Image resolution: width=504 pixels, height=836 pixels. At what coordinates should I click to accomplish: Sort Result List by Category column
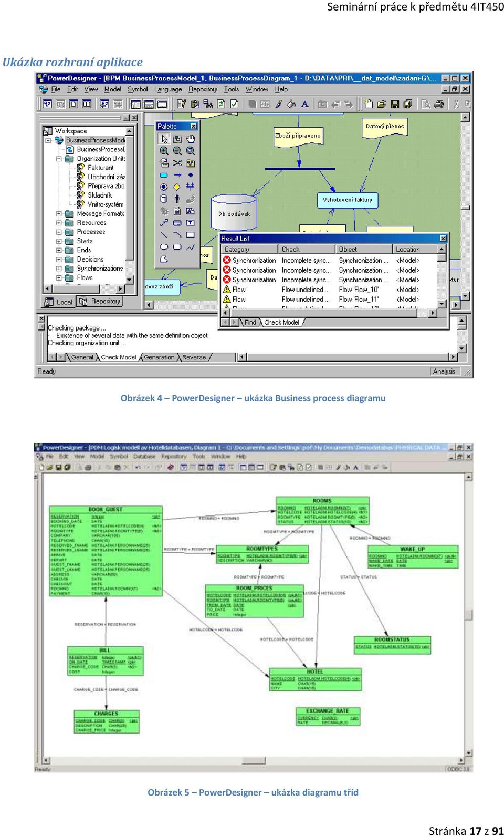(x=249, y=250)
